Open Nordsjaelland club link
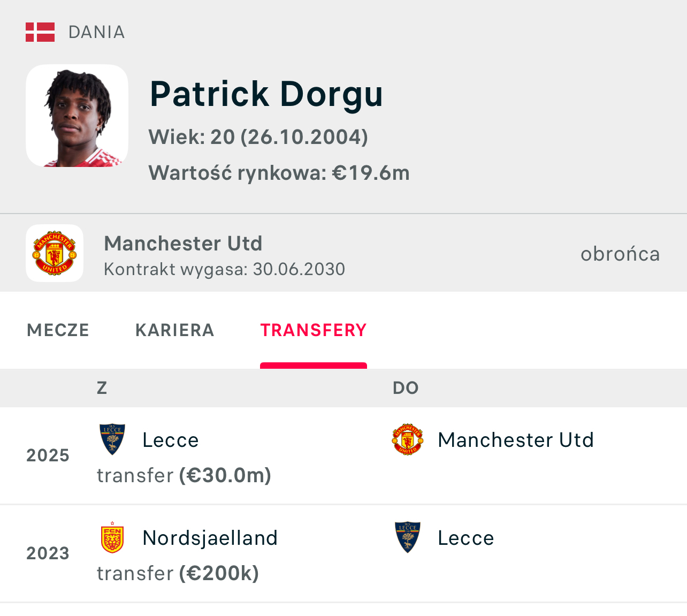 (210, 538)
